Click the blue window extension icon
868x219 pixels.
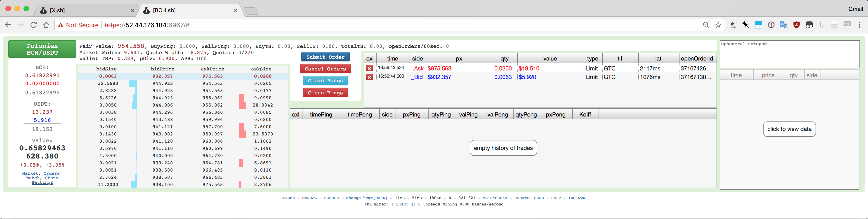[x=759, y=25]
